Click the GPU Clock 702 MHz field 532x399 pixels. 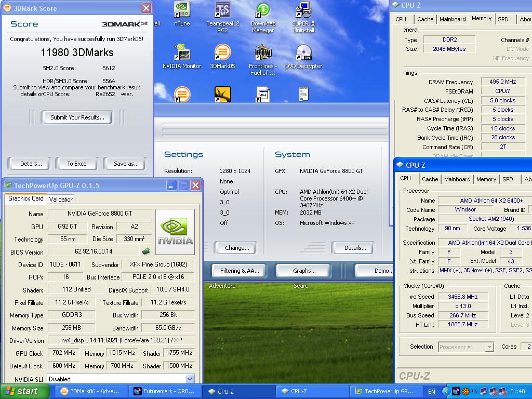point(64,353)
